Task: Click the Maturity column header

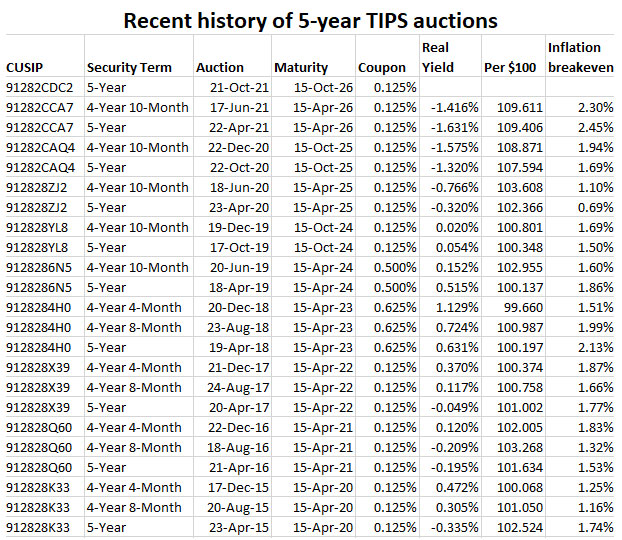Action: [x=300, y=67]
